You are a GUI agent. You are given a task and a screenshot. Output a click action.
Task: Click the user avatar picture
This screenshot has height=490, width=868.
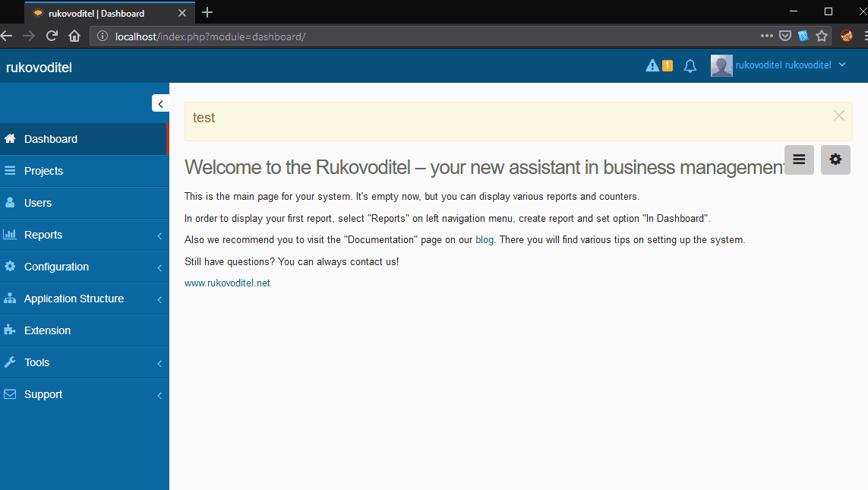tap(721, 65)
